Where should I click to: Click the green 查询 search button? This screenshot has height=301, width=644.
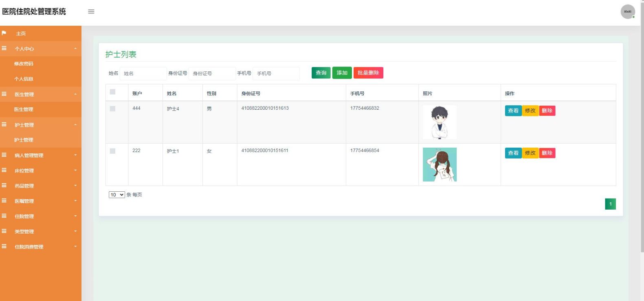click(x=321, y=73)
